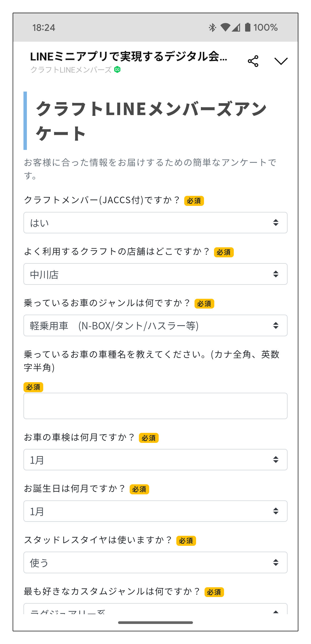Tap the down chevron to minimize mini app
311x644 pixels.
coord(281,61)
